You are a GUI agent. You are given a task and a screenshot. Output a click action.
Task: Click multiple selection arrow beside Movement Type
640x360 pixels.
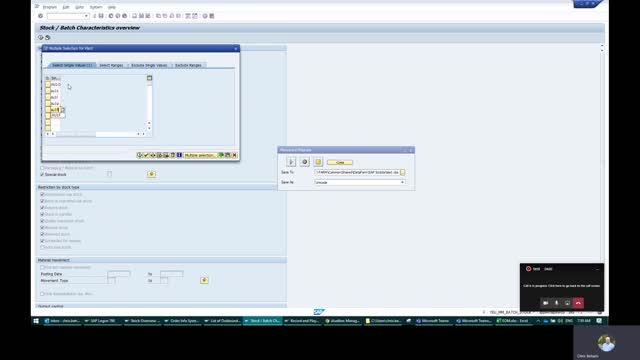click(x=204, y=280)
